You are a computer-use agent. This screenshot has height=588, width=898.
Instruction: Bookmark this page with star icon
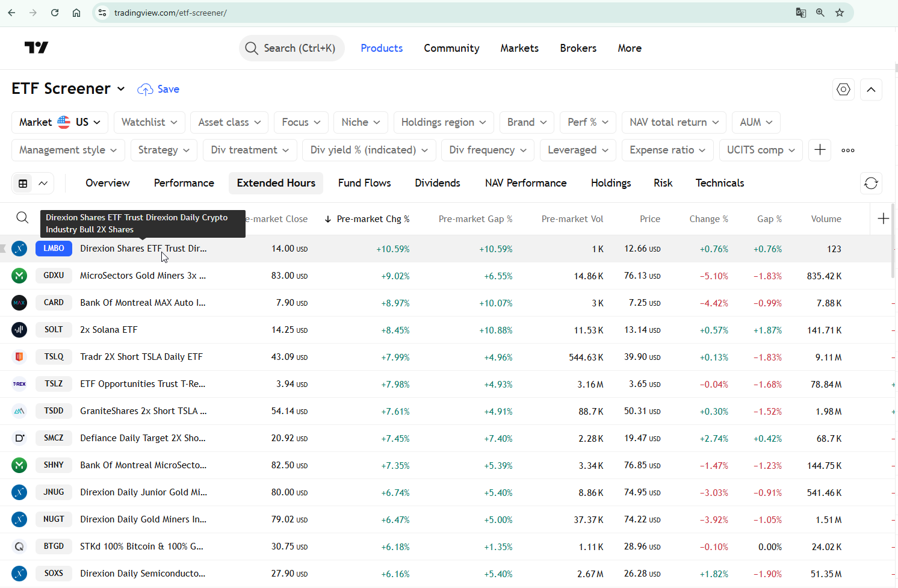[840, 13]
